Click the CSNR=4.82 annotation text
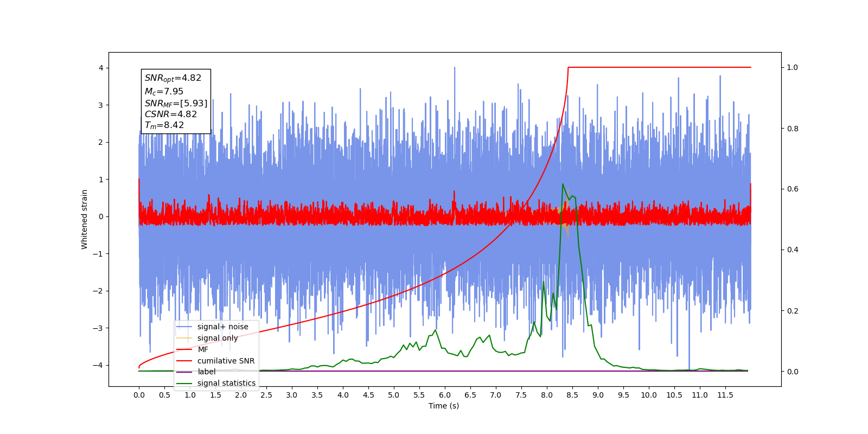 (x=171, y=114)
